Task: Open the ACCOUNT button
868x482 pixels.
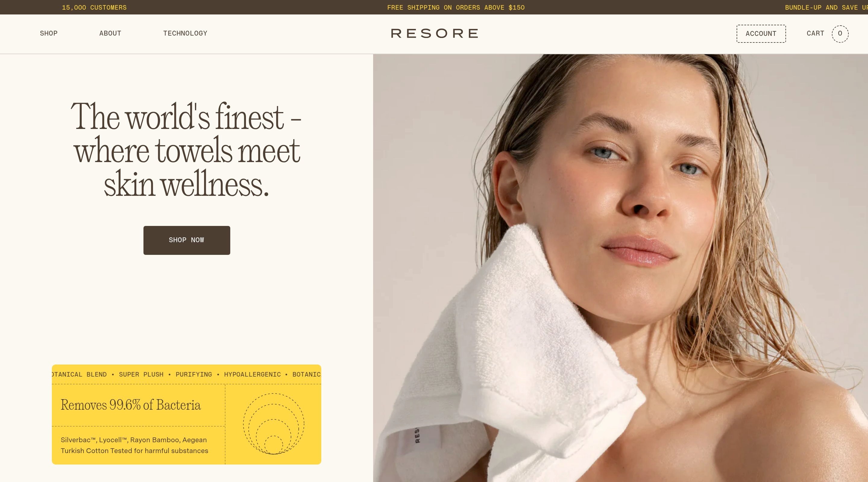Action: (761, 34)
